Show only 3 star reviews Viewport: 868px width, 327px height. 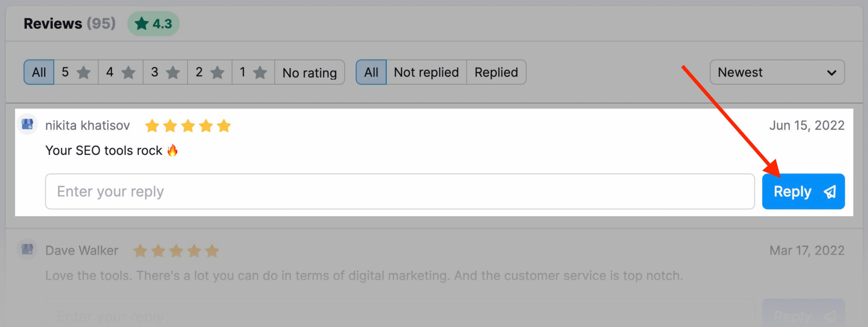165,72
